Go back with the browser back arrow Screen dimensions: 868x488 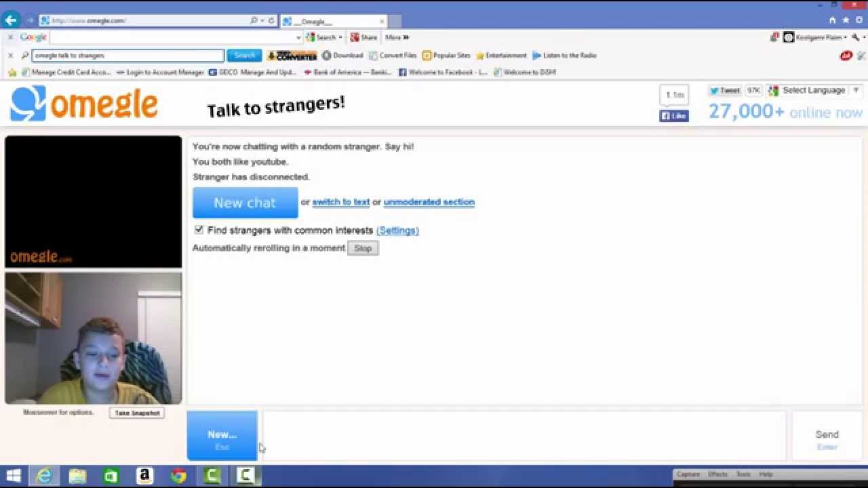(x=11, y=20)
